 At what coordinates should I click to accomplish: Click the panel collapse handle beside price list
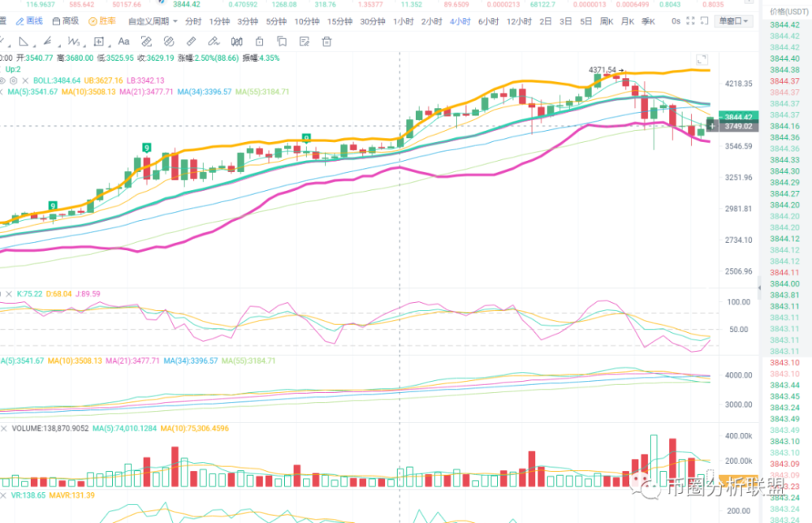(x=760, y=287)
